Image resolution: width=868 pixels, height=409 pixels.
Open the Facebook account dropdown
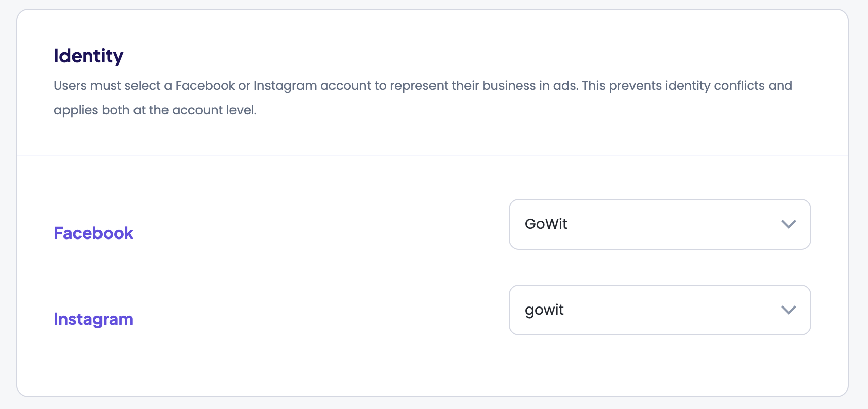tap(659, 224)
